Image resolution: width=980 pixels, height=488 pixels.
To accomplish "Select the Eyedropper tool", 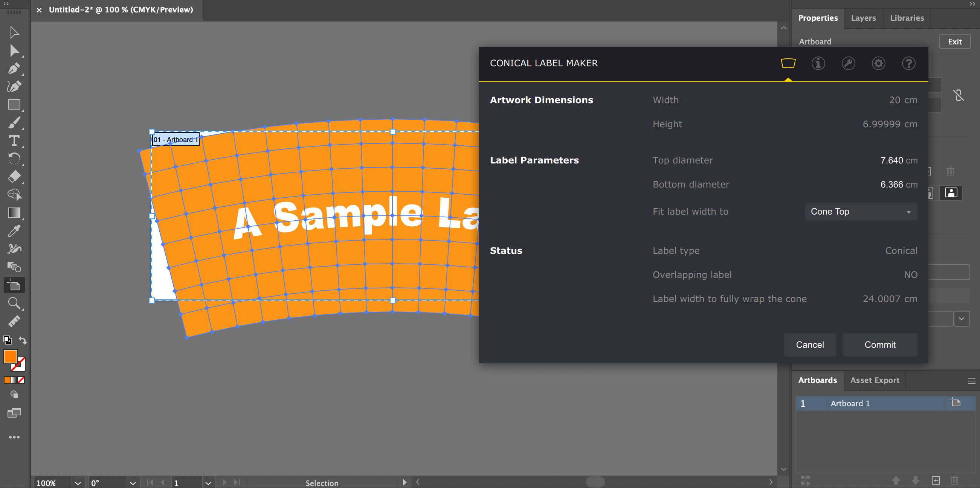I will click(x=14, y=231).
